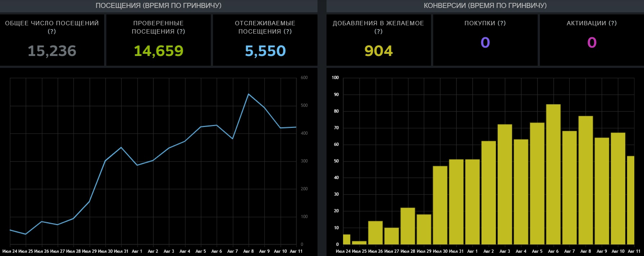Click the pink zero under Активации

(x=592, y=43)
